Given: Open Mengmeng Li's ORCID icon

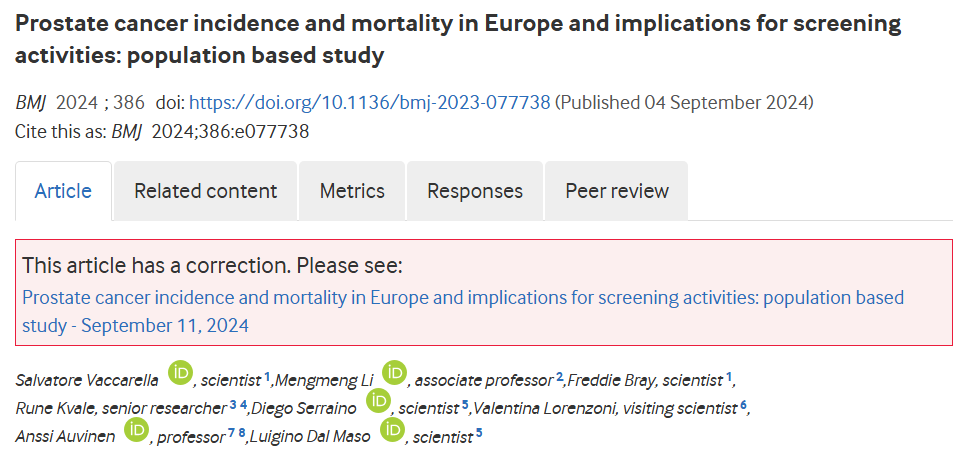Looking at the screenshot, I should point(394,374).
